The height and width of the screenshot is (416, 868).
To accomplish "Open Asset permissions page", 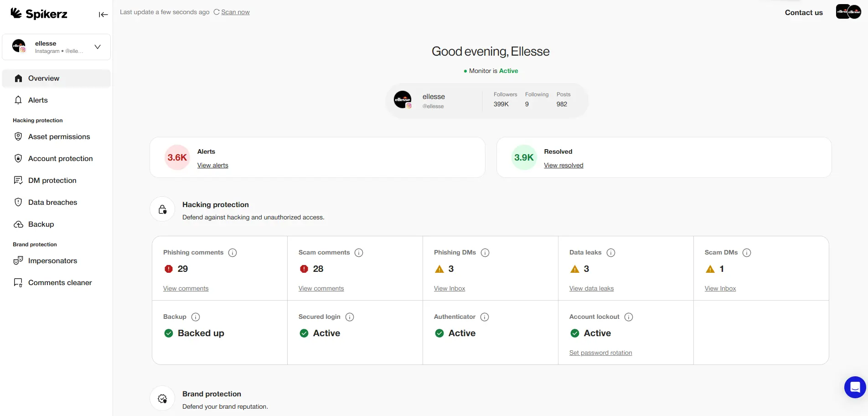I will pyautogui.click(x=57, y=137).
